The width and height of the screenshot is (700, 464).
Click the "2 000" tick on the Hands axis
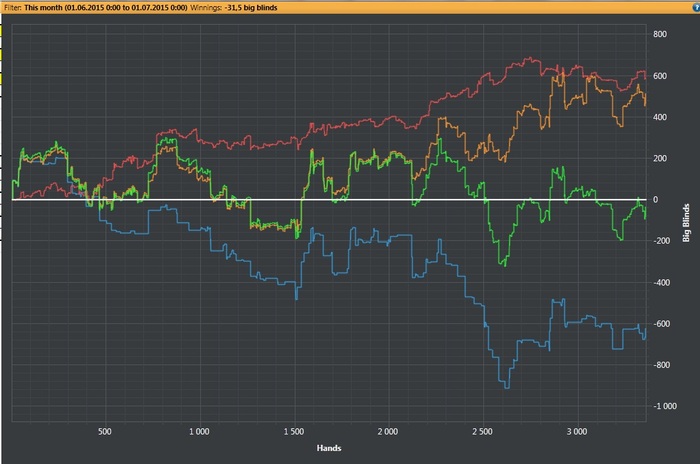(388, 431)
